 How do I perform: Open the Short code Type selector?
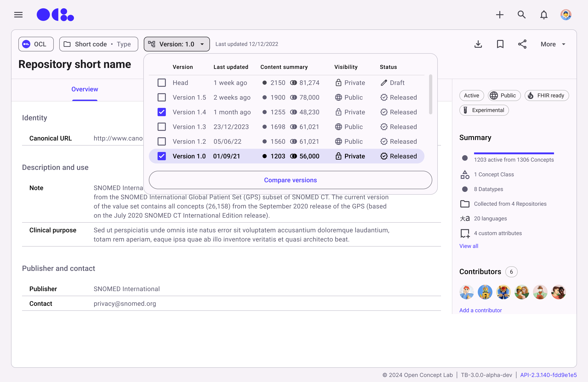click(x=99, y=44)
